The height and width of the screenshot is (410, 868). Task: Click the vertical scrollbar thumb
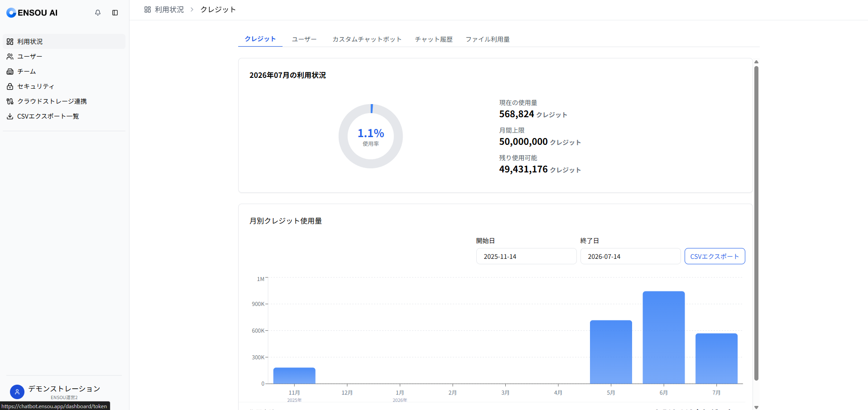coord(756,223)
